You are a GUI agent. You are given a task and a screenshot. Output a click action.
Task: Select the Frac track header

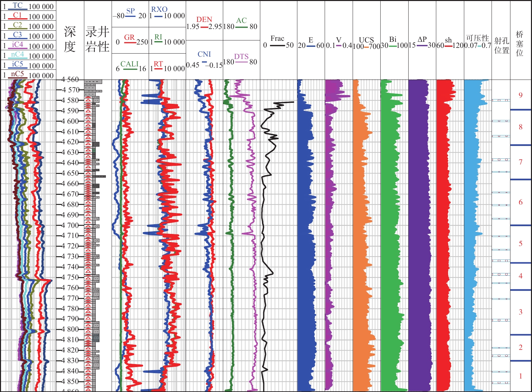[277, 39]
